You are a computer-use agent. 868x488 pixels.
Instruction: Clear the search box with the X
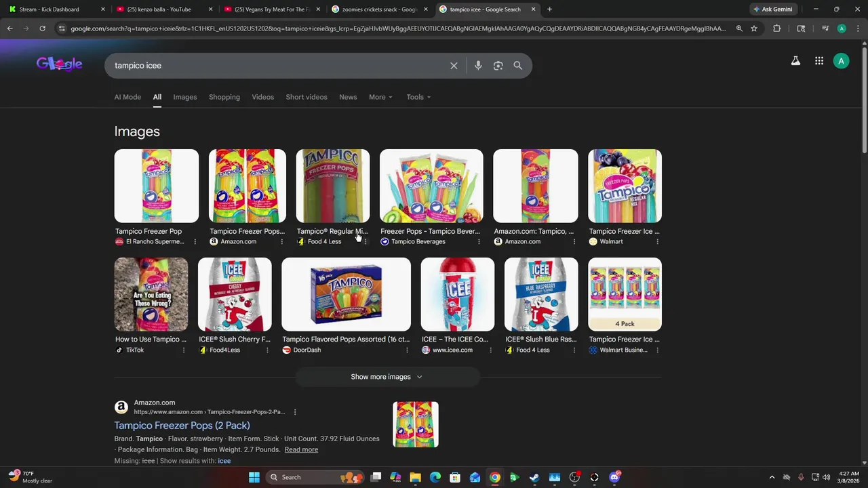coord(454,66)
